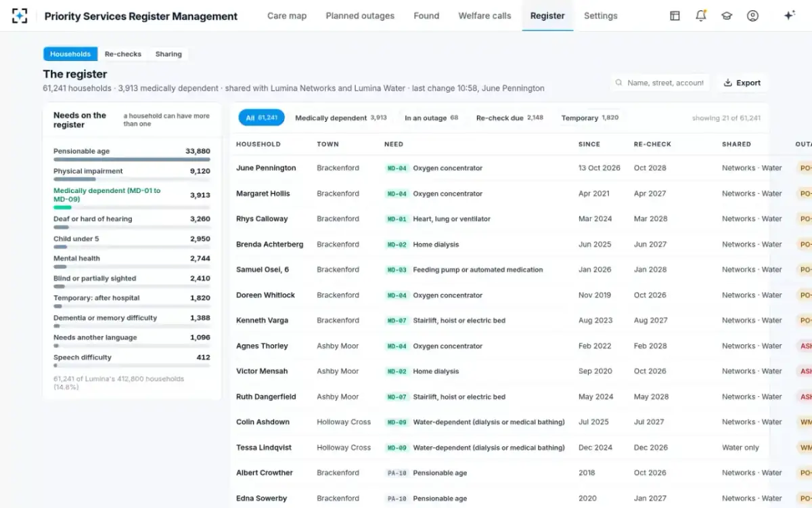The height and width of the screenshot is (508, 812).
Task: Open the graduation cap training icon
Action: tap(727, 16)
